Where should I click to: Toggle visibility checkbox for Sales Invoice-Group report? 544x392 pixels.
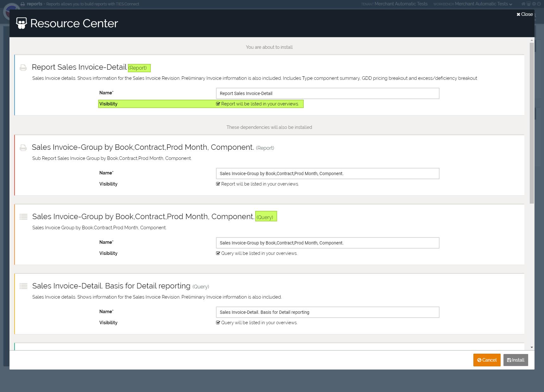pyautogui.click(x=218, y=184)
